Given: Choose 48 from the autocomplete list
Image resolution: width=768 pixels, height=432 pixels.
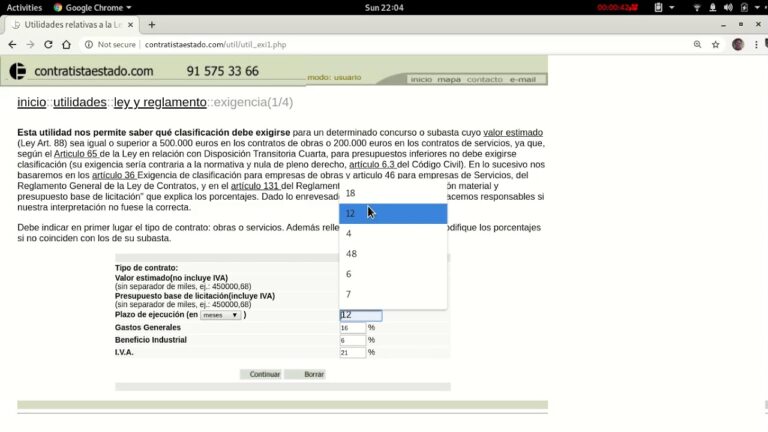Looking at the screenshot, I should click(x=393, y=254).
